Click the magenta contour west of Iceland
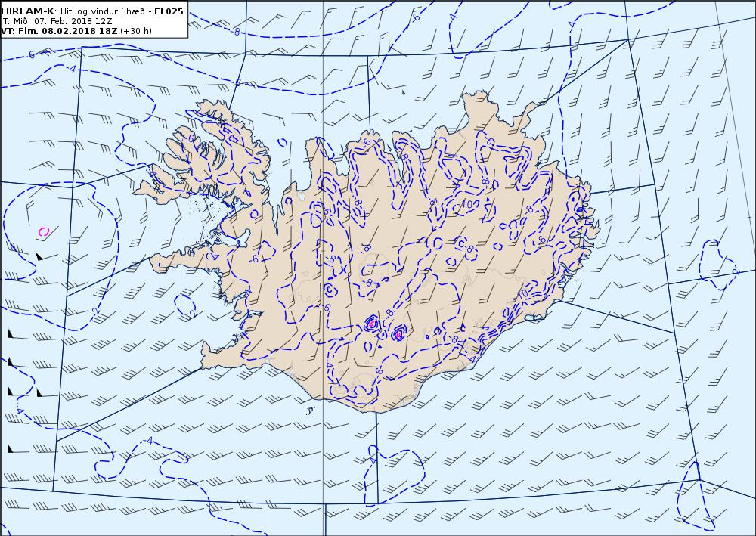The height and width of the screenshot is (536, 756). tap(44, 232)
